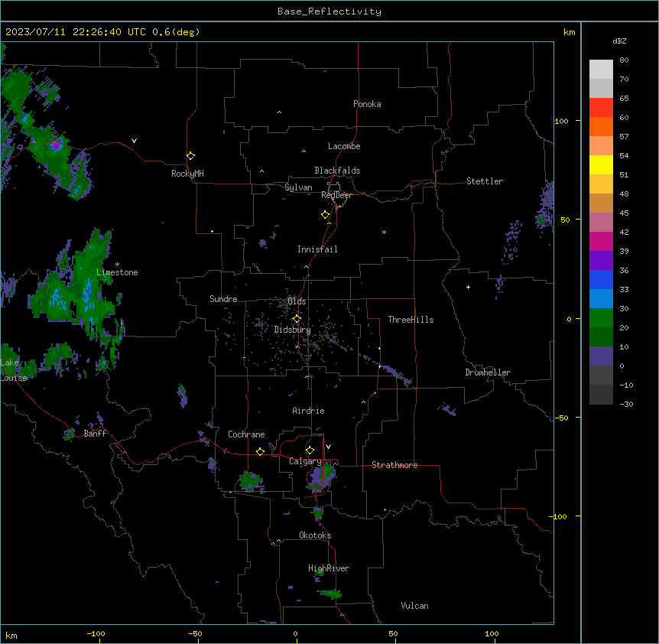Click the red 60 dBZ color swatch
This screenshot has width=659, height=644.
pos(601,107)
